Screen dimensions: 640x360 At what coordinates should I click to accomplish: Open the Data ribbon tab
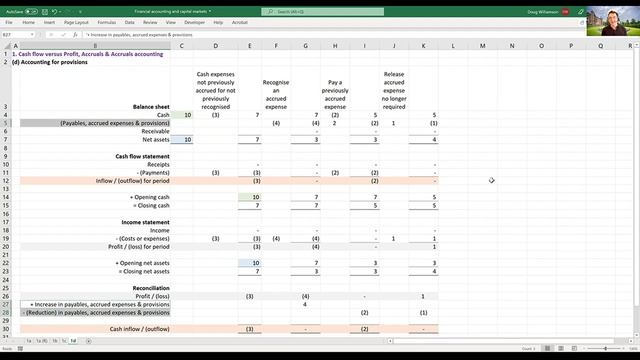[129, 22]
